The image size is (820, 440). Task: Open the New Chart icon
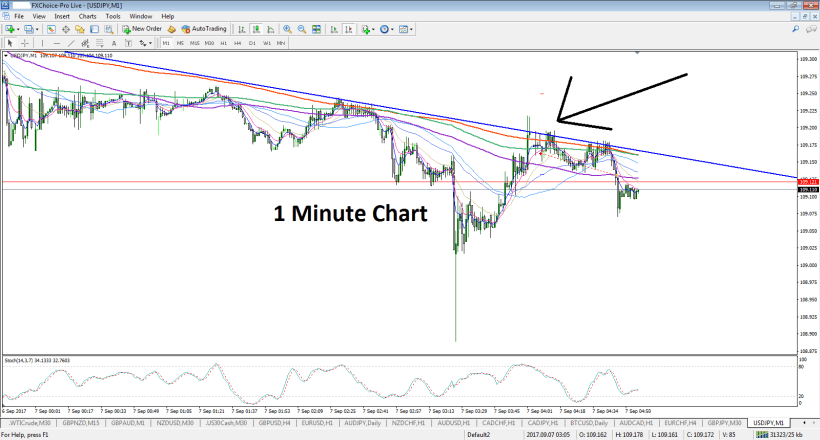click(x=9, y=29)
